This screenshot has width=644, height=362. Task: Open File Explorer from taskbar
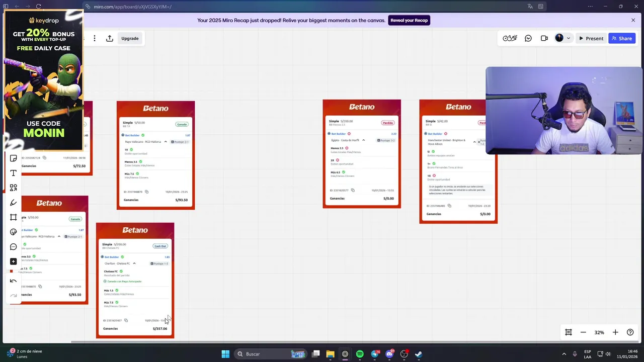coord(330,354)
